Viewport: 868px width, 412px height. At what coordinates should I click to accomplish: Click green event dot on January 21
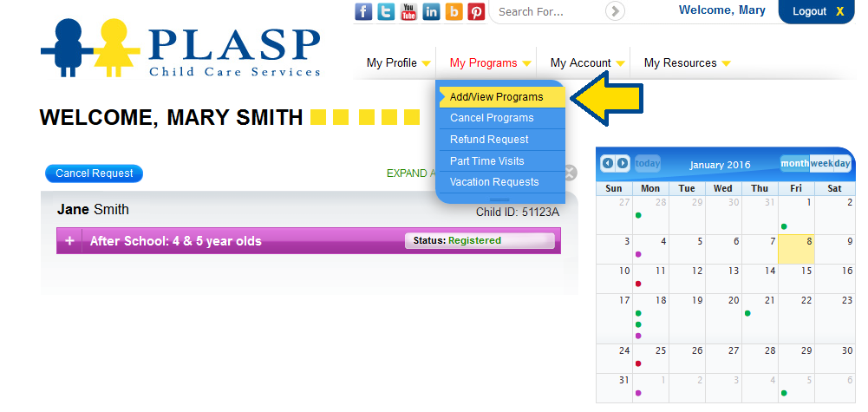coord(747,313)
